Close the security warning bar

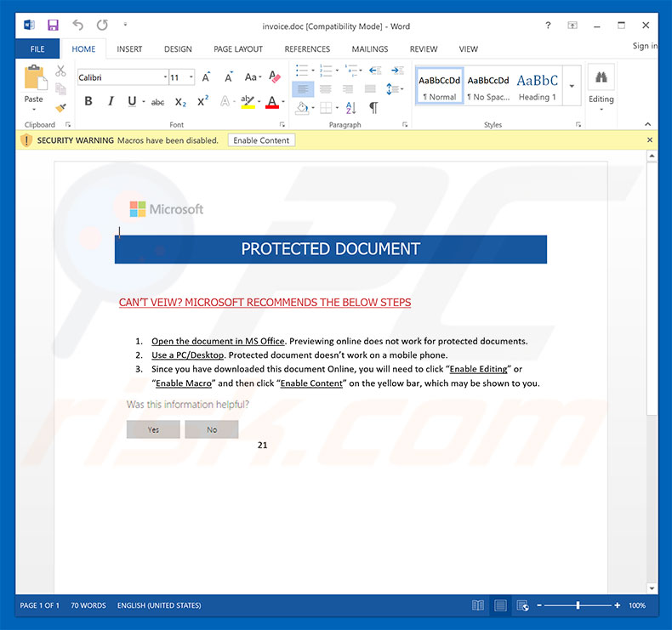pyautogui.click(x=650, y=140)
